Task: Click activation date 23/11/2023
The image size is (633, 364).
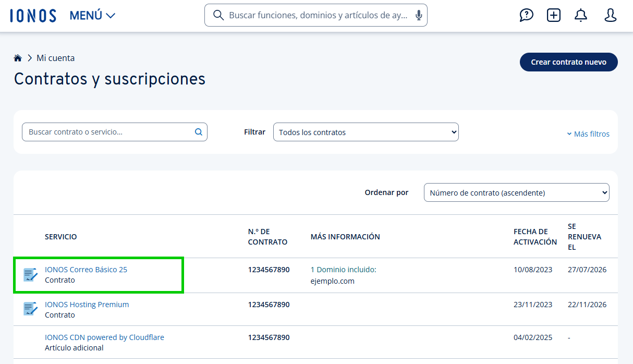Action: click(x=533, y=305)
